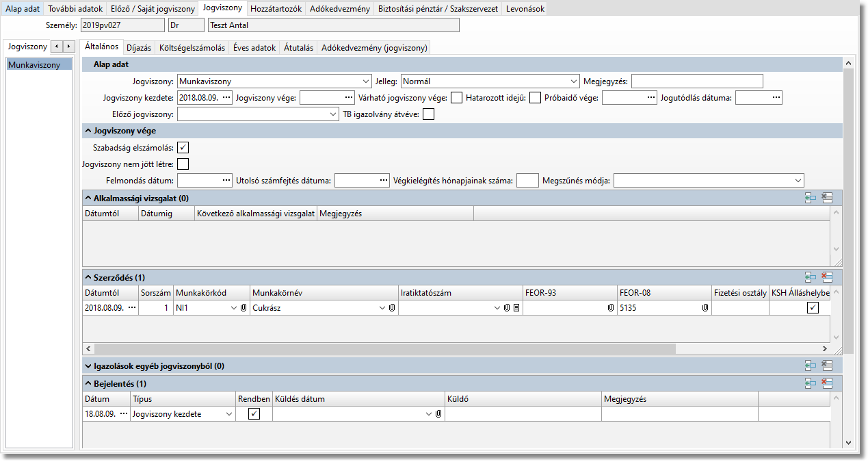Click Következő alkalmassági vizsgalat column header
Screen dimensions: 868x462
(x=255, y=214)
